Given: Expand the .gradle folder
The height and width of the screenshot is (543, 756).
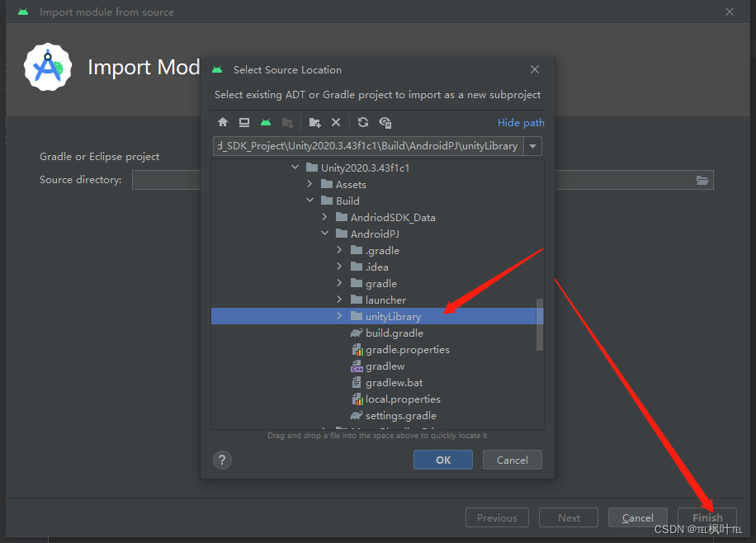Looking at the screenshot, I should (339, 250).
